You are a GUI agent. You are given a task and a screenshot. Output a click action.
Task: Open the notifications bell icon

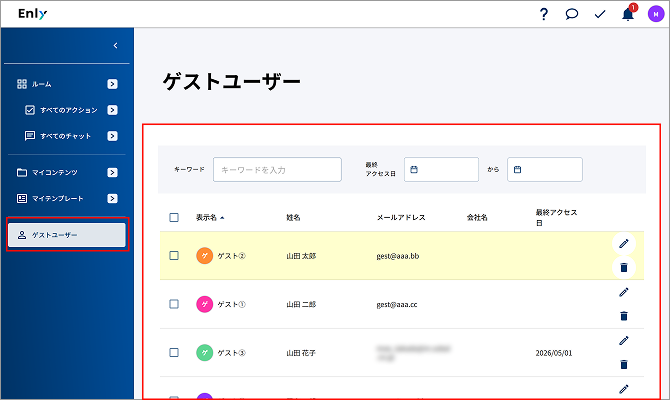pyautogui.click(x=628, y=14)
